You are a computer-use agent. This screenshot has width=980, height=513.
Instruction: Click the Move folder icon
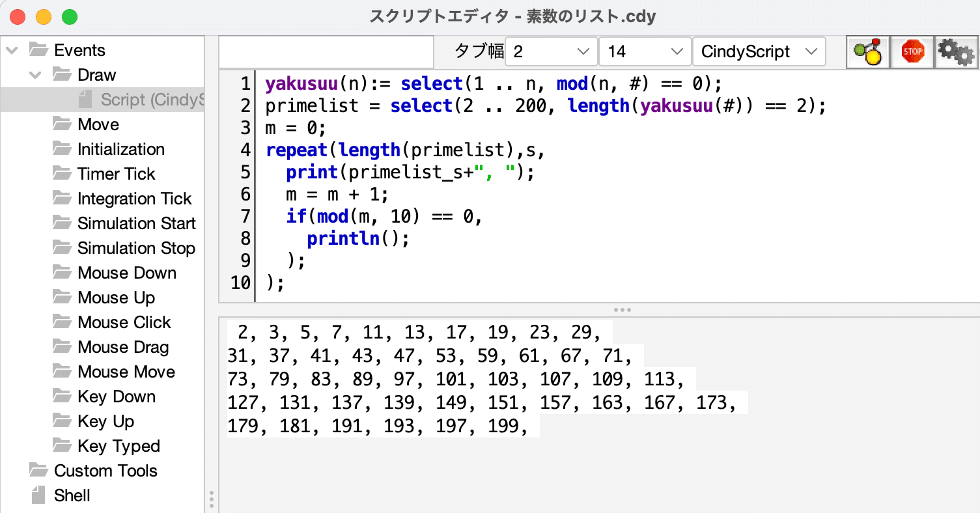click(63, 124)
